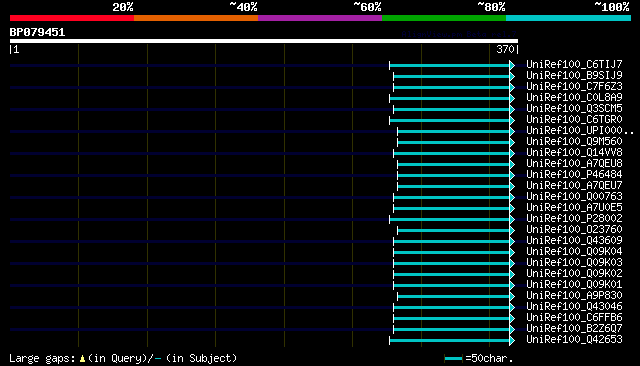Open the UniRef100_C7F6Z3 hit link

[x=574, y=87]
